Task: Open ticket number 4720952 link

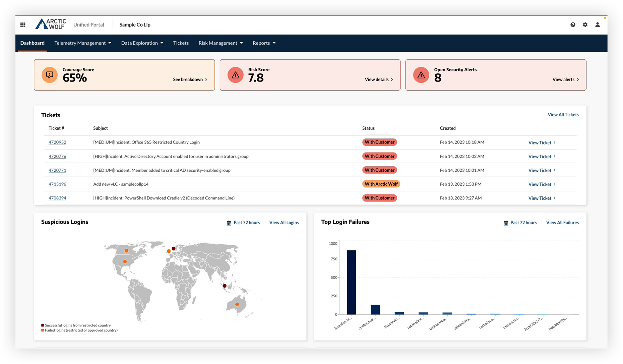Action: coord(57,142)
